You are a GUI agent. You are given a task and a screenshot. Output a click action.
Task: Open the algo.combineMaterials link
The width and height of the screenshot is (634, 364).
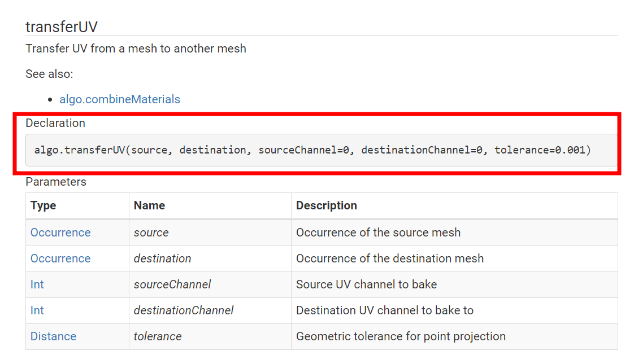pyautogui.click(x=119, y=99)
